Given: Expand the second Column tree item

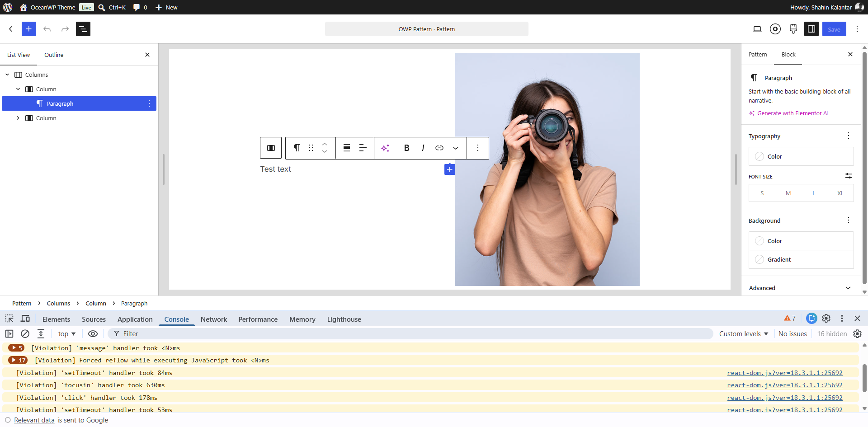Looking at the screenshot, I should point(18,118).
